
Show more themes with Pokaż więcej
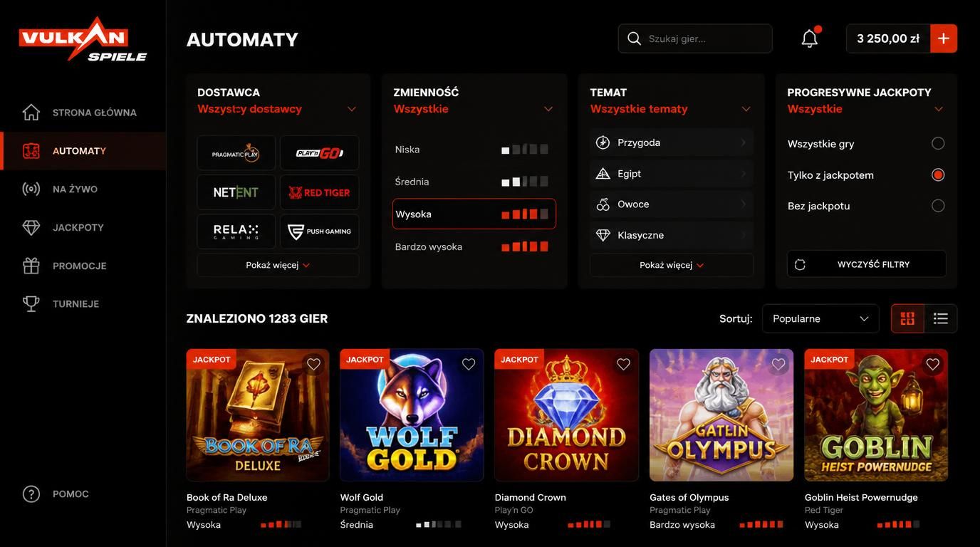pyautogui.click(x=672, y=265)
